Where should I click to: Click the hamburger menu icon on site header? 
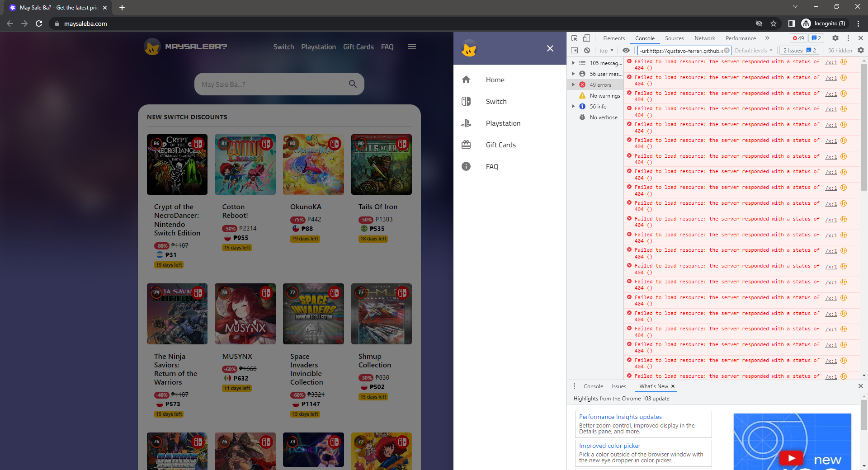click(x=412, y=47)
